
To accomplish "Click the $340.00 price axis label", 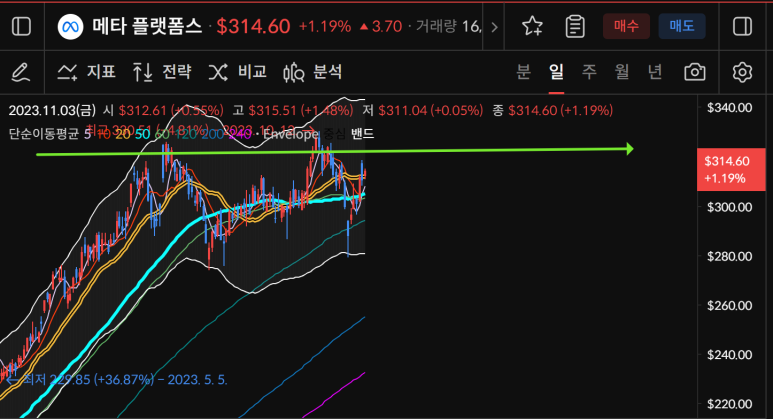I will (x=730, y=108).
